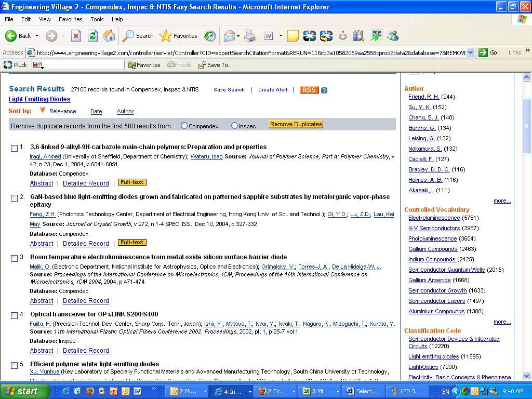
Task: Open Detailed Record for the i.LINK transceiver result
Action: [86, 351]
